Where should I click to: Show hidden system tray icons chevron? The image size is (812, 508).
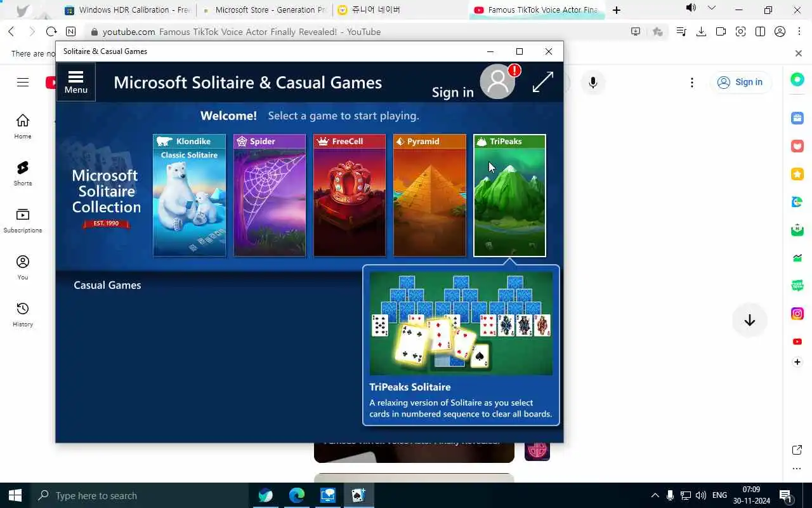(x=655, y=495)
